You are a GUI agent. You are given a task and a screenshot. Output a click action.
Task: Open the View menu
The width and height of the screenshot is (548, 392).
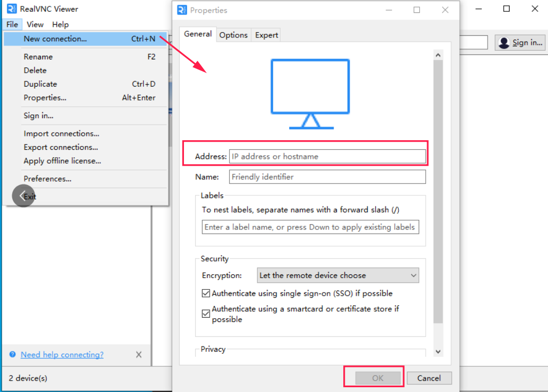click(35, 25)
